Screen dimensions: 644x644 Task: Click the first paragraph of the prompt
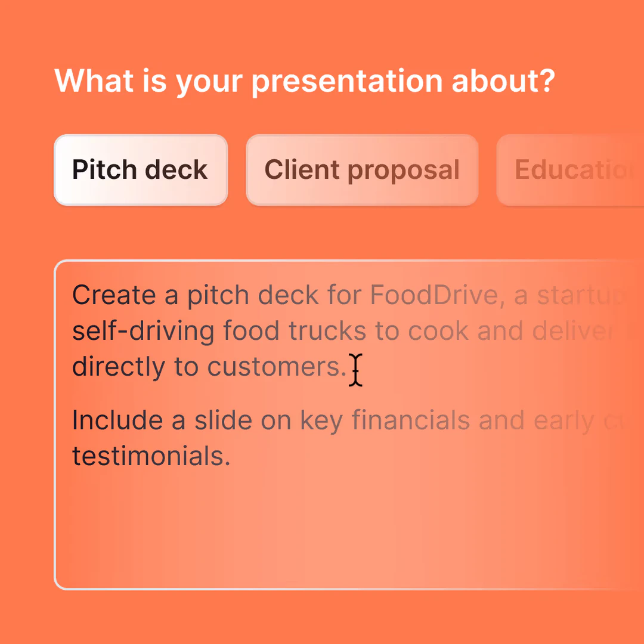(239, 330)
